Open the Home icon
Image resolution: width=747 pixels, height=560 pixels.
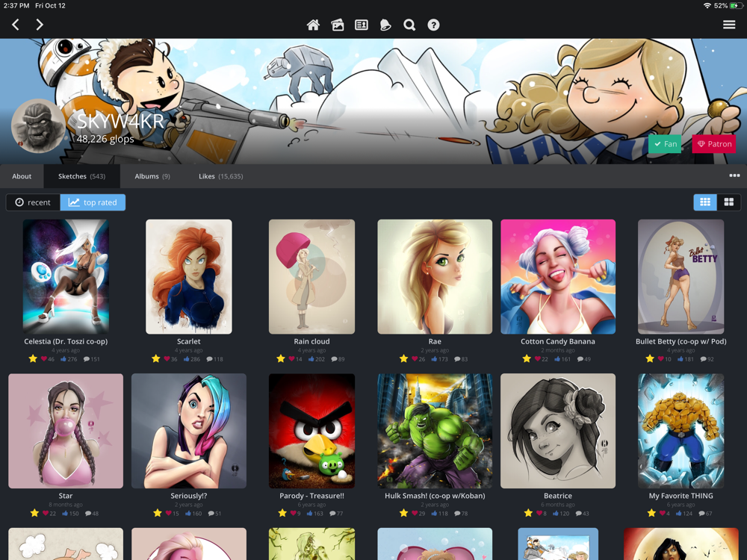click(313, 25)
